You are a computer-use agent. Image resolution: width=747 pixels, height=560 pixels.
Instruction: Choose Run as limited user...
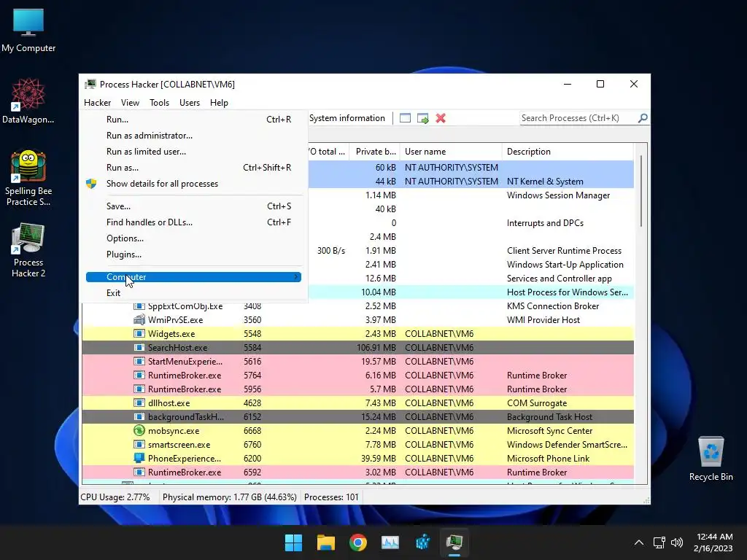click(x=193, y=152)
